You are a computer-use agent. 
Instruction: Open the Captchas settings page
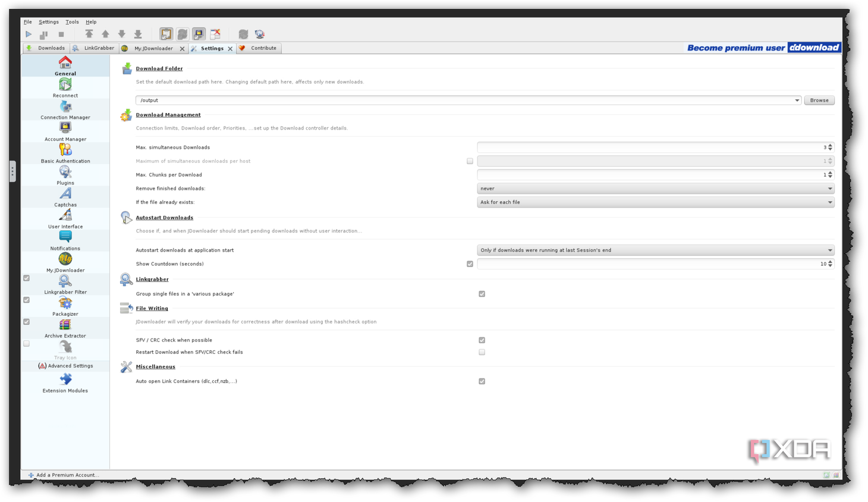click(x=65, y=197)
